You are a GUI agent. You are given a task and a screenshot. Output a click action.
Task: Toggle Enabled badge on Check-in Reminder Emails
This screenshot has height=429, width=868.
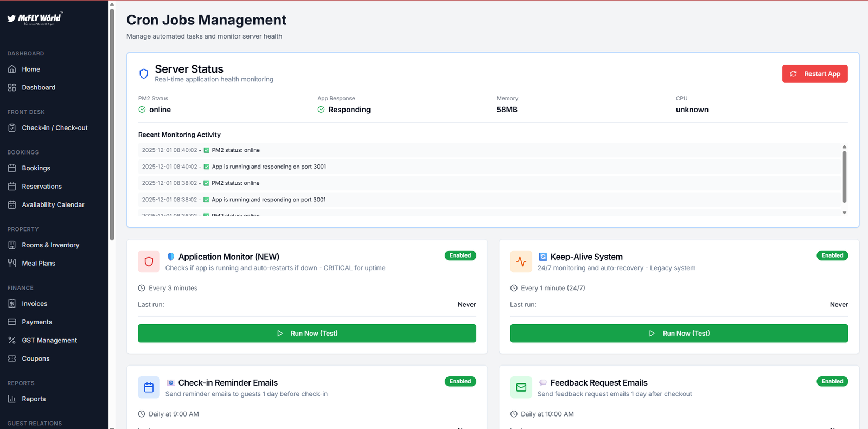click(460, 382)
